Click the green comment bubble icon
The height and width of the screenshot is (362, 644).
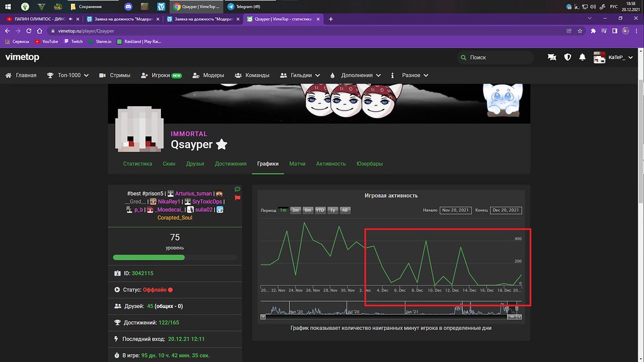[x=237, y=189]
